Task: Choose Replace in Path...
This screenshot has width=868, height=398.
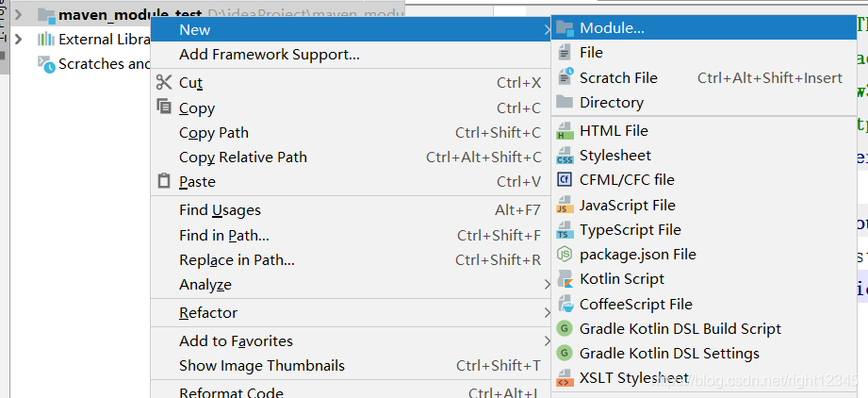Action: (x=351, y=260)
